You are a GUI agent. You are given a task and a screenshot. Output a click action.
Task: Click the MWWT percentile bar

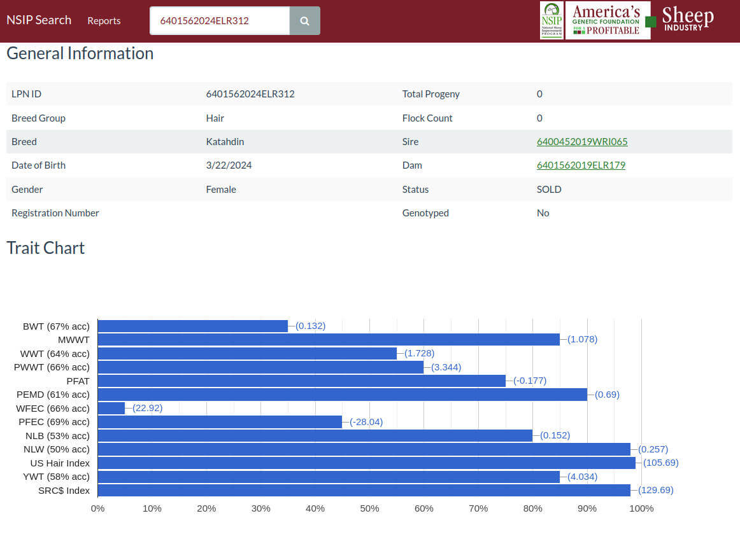[x=329, y=340]
